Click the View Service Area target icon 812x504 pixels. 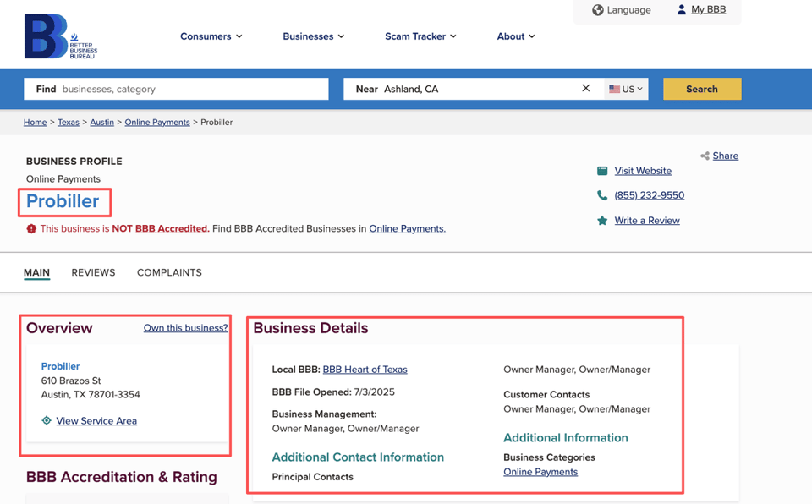(x=47, y=420)
